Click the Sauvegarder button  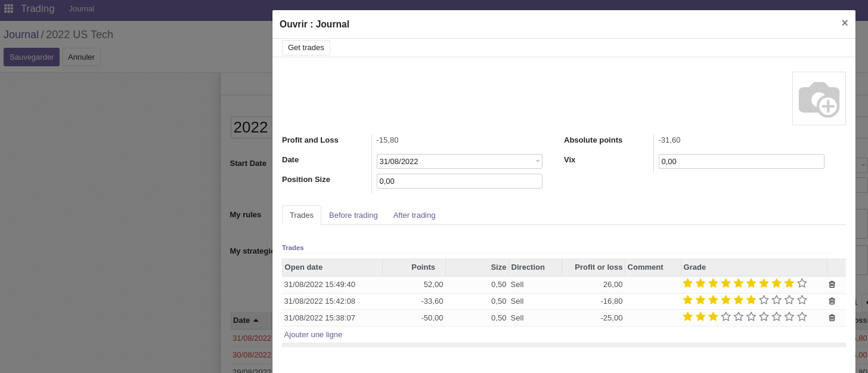click(32, 57)
